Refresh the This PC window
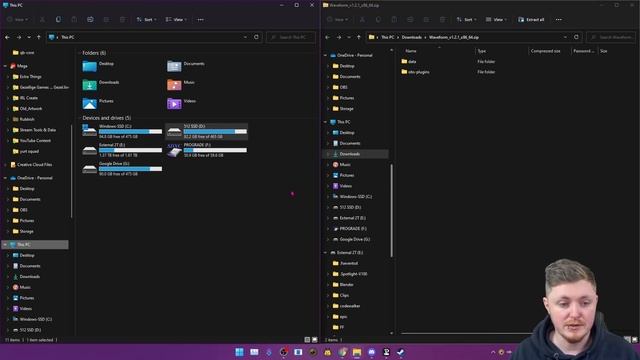 click(x=256, y=37)
